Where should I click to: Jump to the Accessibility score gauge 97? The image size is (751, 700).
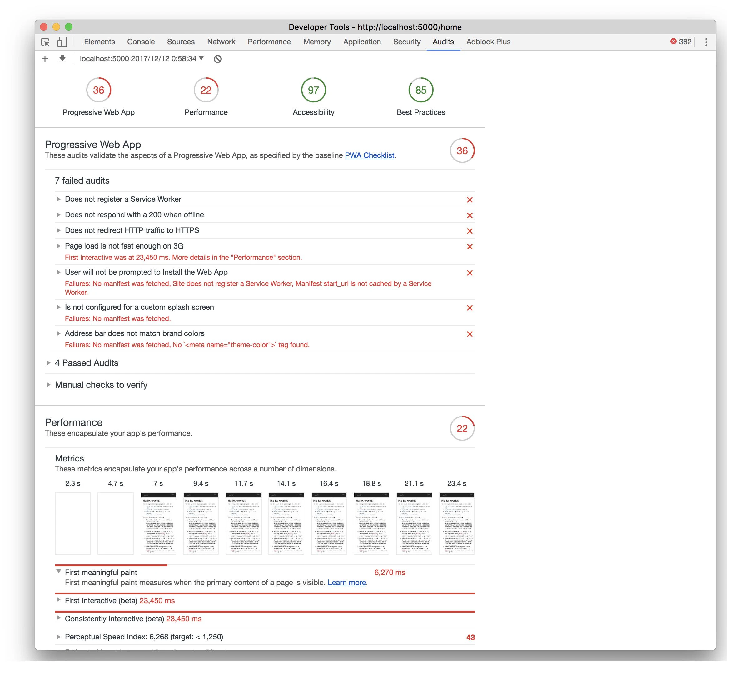coord(313,90)
